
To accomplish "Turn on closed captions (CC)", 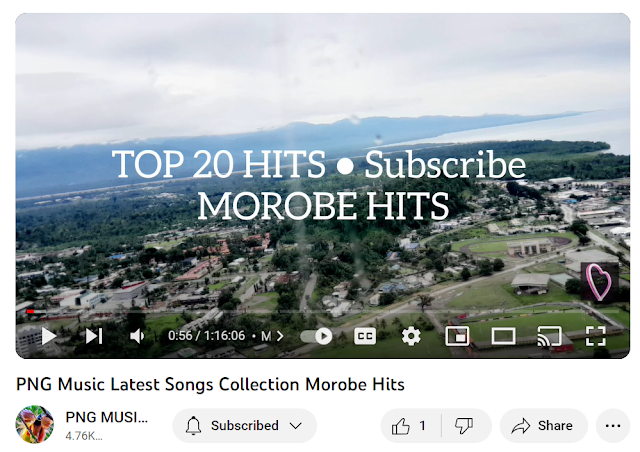I will (x=365, y=336).
